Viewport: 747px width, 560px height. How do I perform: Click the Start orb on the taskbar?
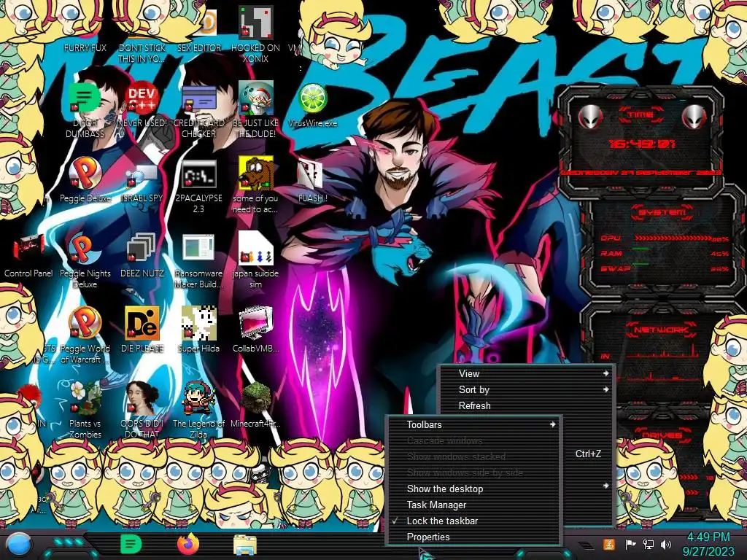(18, 545)
